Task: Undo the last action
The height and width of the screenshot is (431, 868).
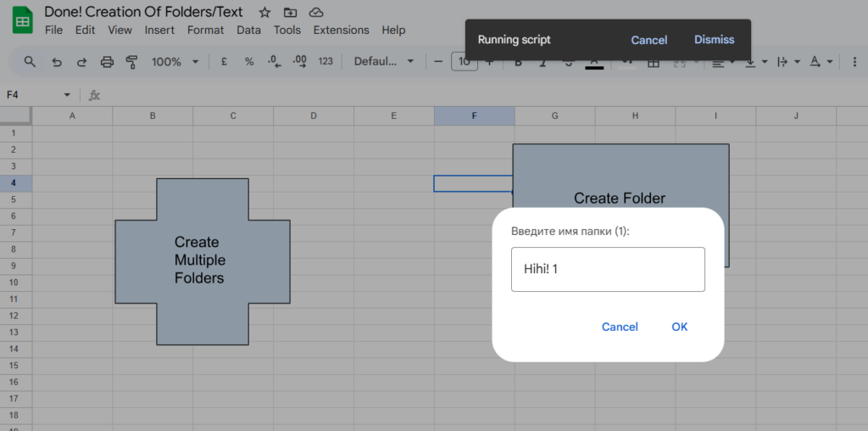Action: pyautogui.click(x=57, y=62)
